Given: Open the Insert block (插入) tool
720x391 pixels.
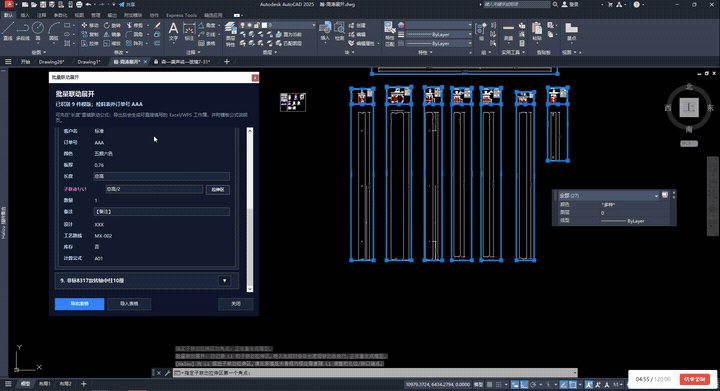Looking at the screenshot, I should tap(325, 31).
